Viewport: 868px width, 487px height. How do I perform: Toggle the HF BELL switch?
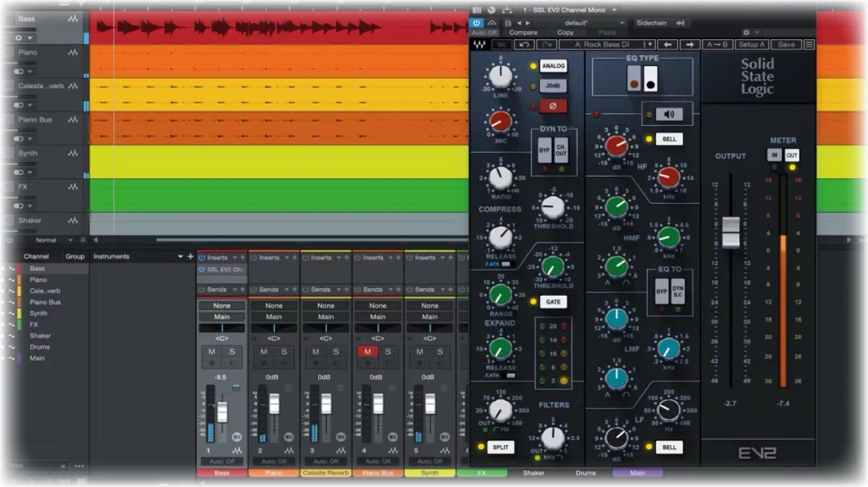point(669,139)
